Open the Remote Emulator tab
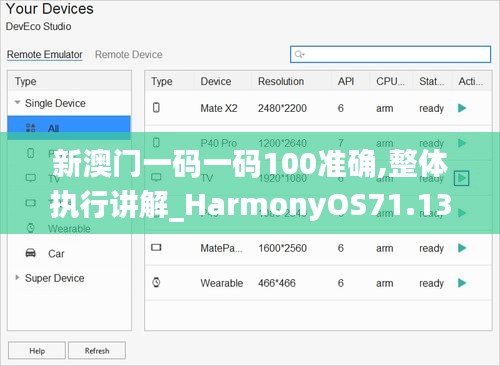Screen dimensions: 500x366 [x=45, y=54]
